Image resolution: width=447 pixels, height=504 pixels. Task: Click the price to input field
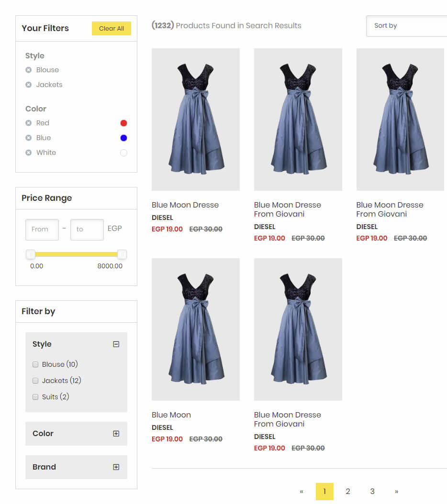(x=87, y=230)
